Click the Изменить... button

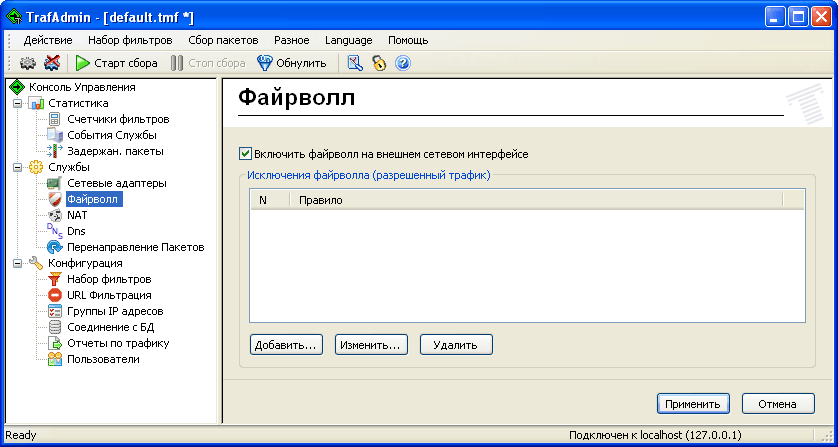coord(371,345)
